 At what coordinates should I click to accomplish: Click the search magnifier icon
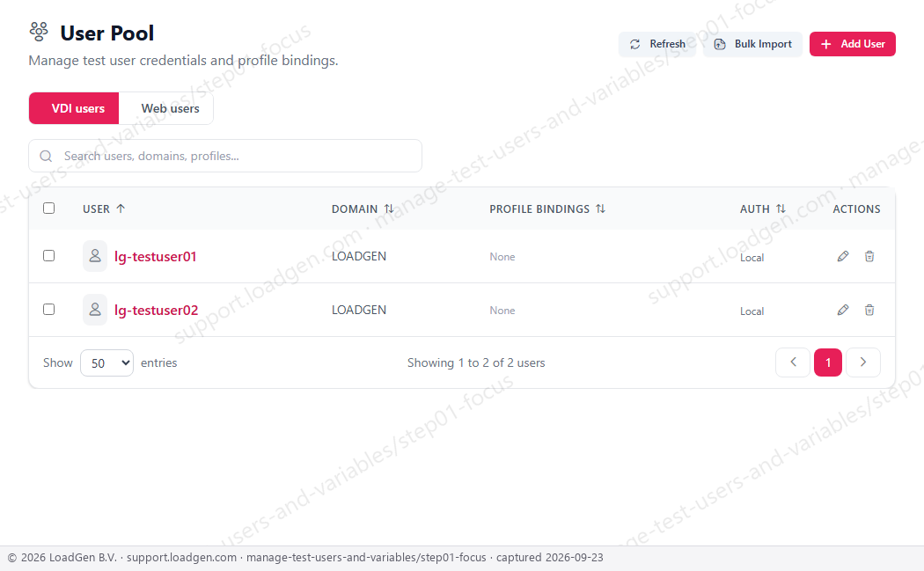[46, 156]
